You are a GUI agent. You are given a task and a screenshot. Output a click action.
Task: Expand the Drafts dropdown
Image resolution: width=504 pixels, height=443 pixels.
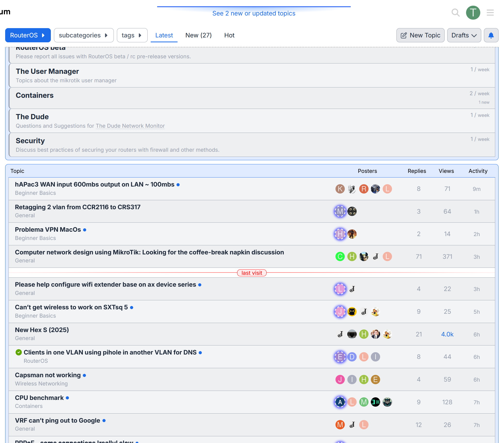tap(464, 35)
